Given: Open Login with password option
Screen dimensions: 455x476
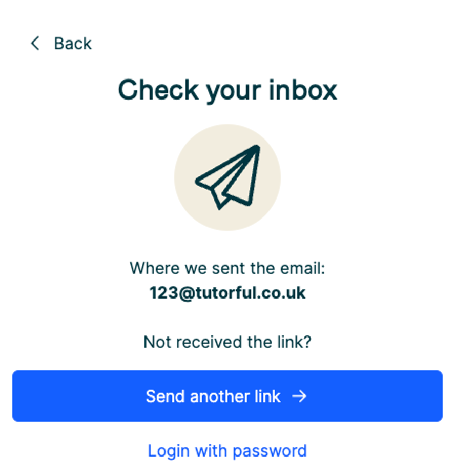Looking at the screenshot, I should [x=227, y=451].
